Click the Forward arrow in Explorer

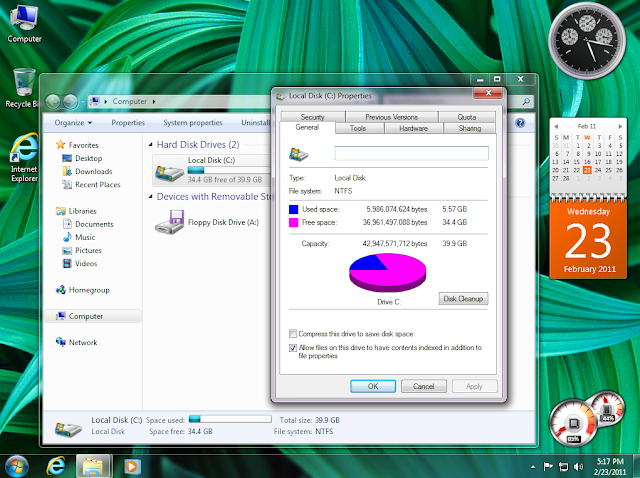pos(70,101)
